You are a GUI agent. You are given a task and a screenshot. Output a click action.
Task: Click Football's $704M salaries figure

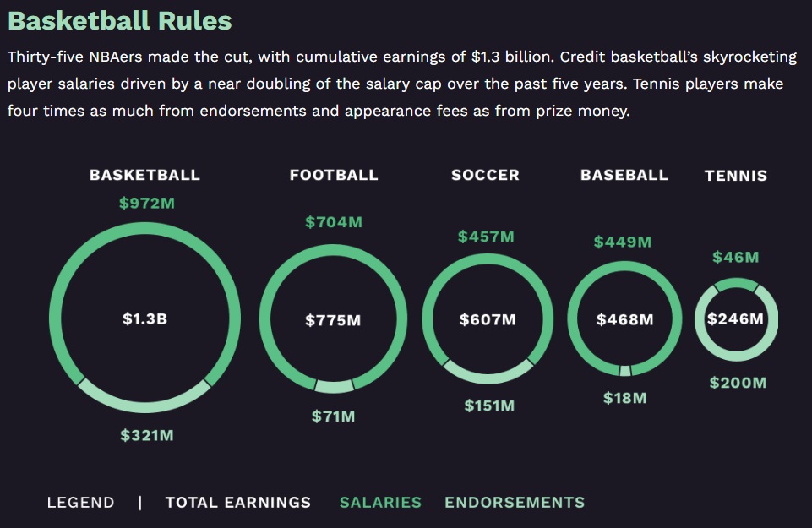[334, 222]
